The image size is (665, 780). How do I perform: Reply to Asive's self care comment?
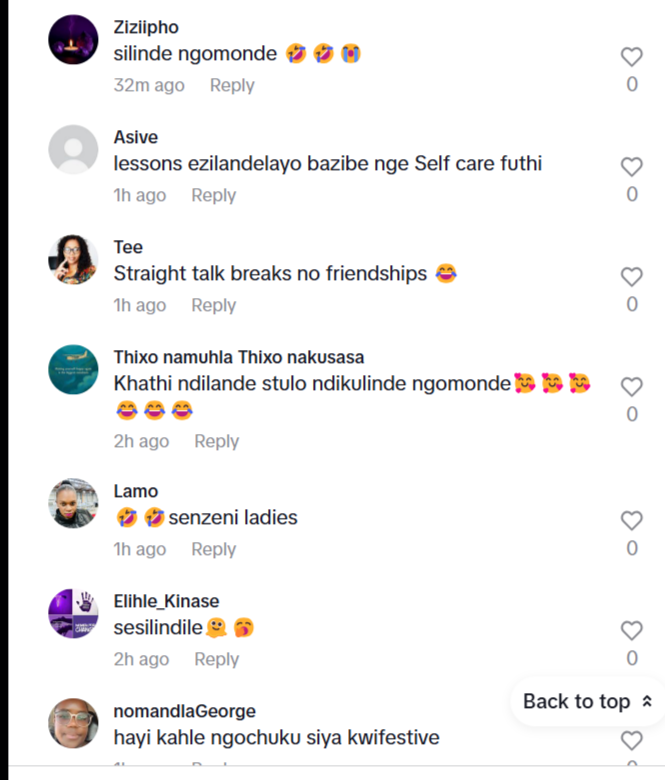tap(213, 195)
